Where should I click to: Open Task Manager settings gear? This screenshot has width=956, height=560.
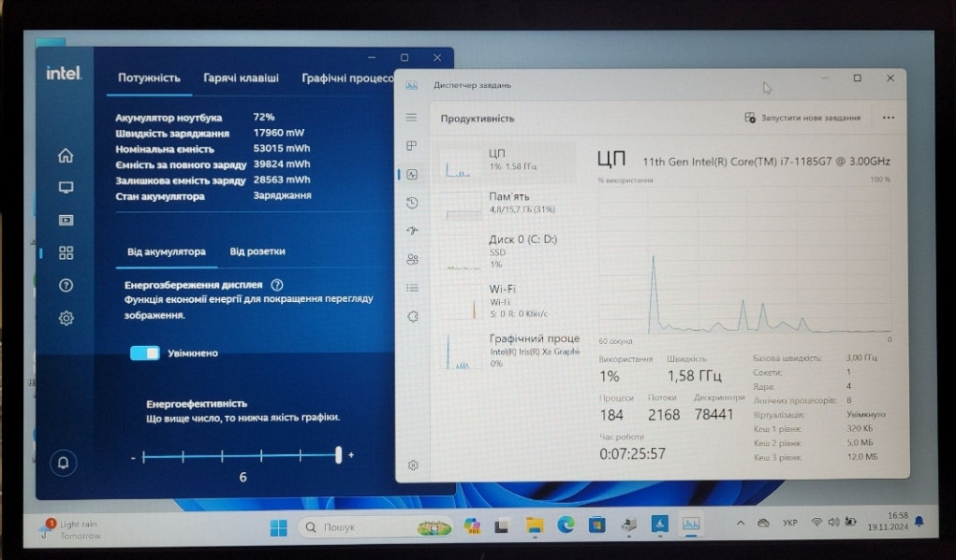pos(412,465)
